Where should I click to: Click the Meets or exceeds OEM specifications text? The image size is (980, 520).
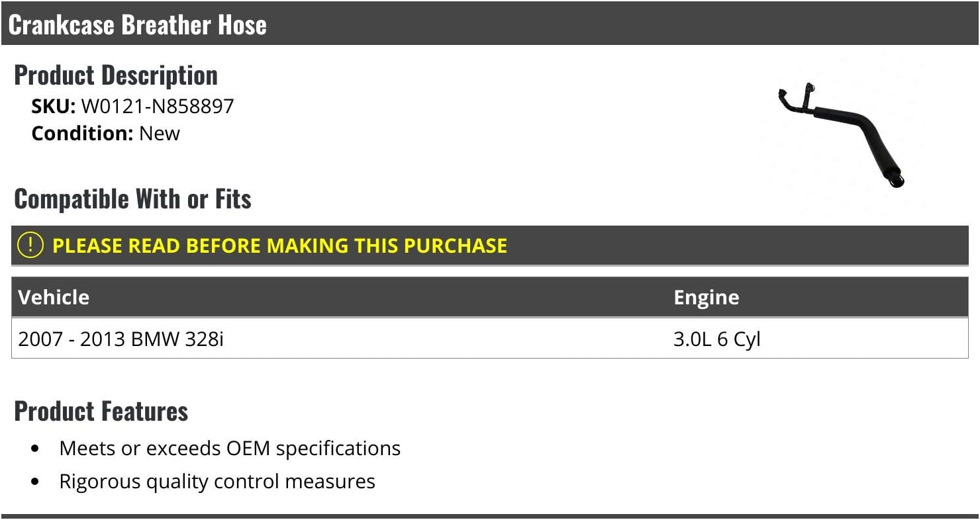pyautogui.click(x=230, y=448)
